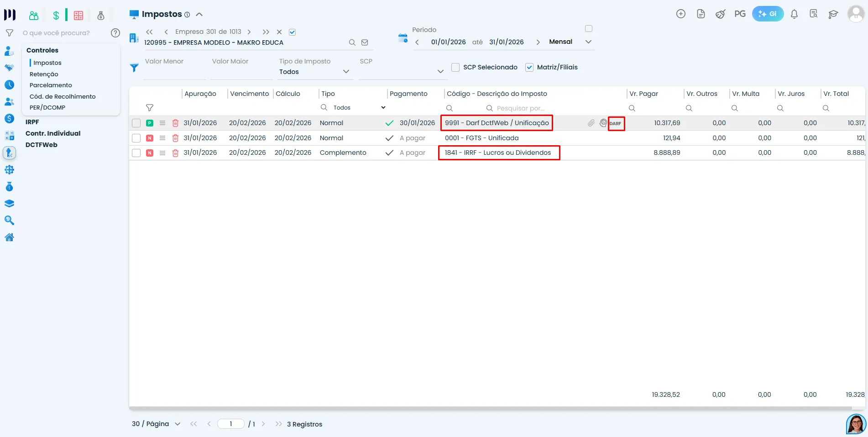Open the blue dollar coin sidebar icon
The width and height of the screenshot is (868, 437).
9,118
